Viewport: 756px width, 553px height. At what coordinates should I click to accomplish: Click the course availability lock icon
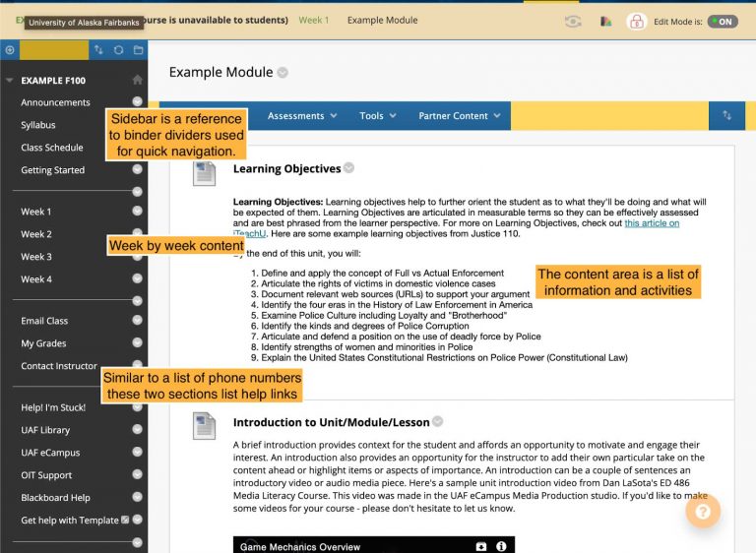pyautogui.click(x=636, y=21)
